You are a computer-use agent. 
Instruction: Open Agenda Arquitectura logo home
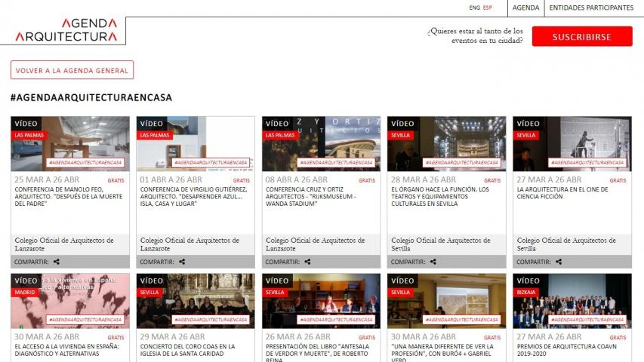(x=66, y=30)
